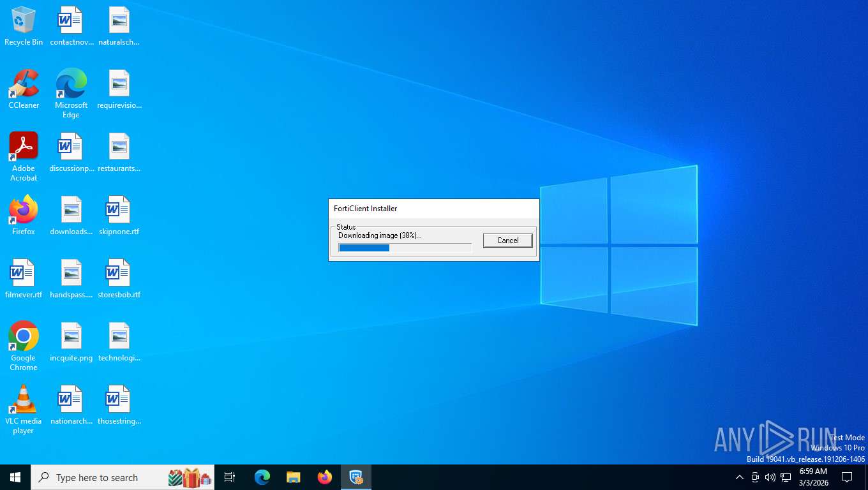
Task: Open the Windows Start menu
Action: pyautogui.click(x=15, y=477)
